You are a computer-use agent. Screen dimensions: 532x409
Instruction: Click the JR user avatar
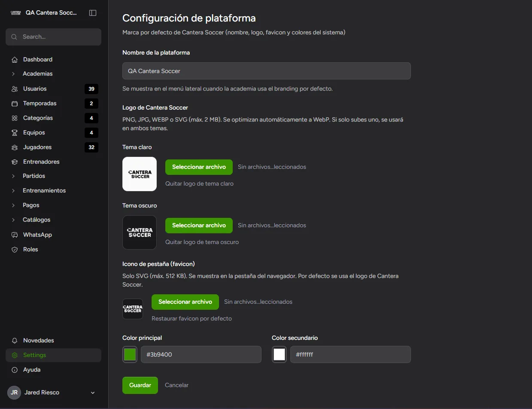click(14, 393)
